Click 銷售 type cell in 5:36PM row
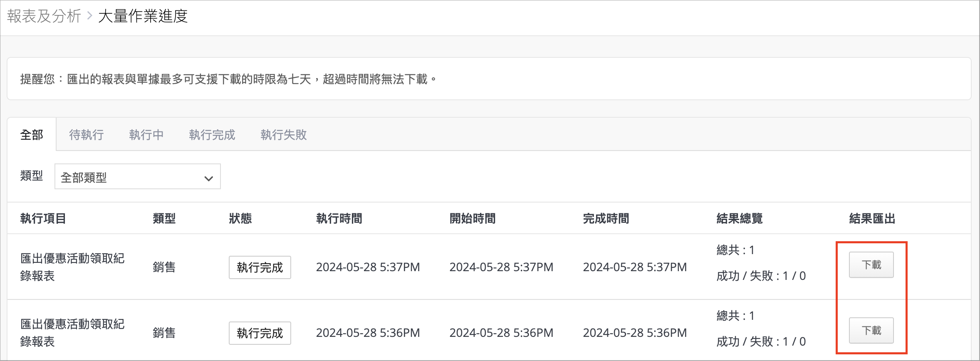 point(164,333)
